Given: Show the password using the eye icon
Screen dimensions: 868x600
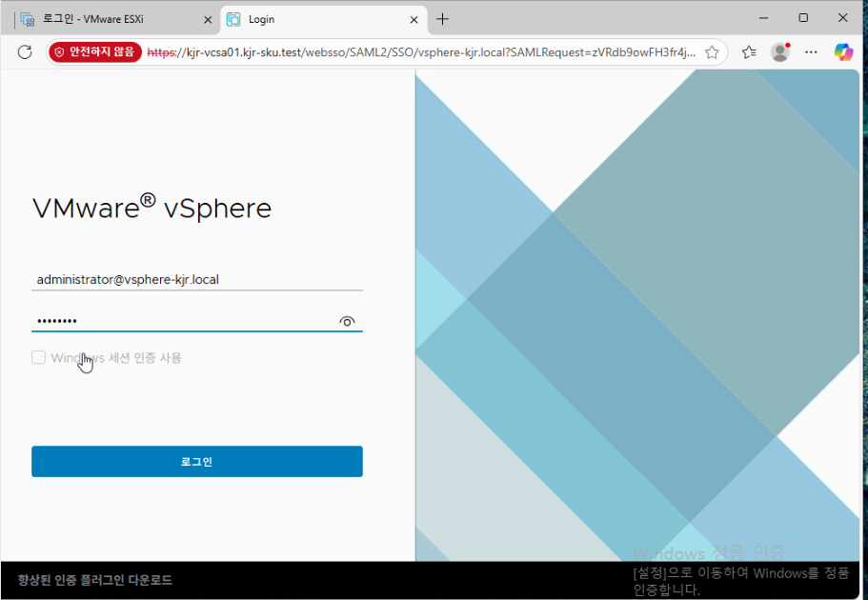Looking at the screenshot, I should coord(347,321).
